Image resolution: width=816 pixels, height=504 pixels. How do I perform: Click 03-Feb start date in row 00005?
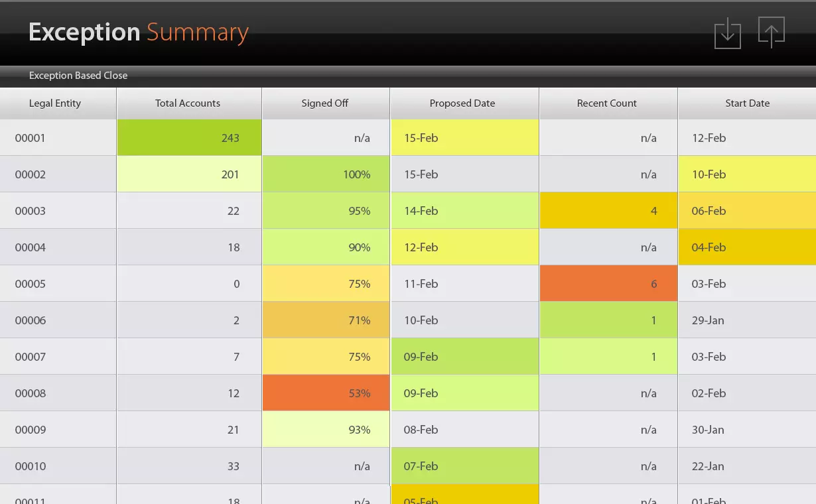point(747,284)
